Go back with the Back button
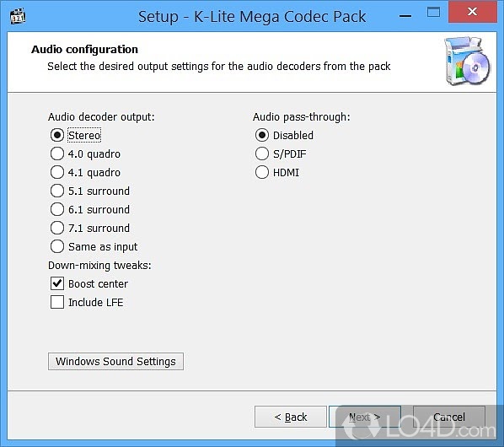 [x=291, y=417]
